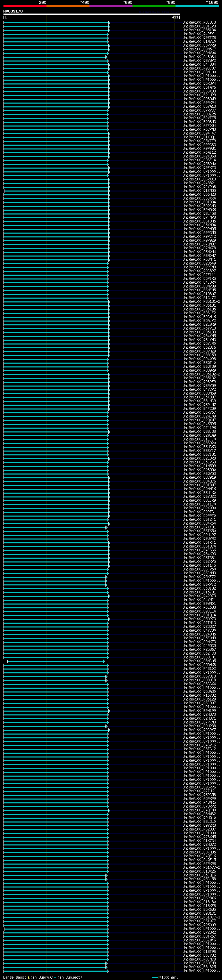Click label UniRef100_A5AP73
The image size is (222, 980).
click(x=199, y=619)
